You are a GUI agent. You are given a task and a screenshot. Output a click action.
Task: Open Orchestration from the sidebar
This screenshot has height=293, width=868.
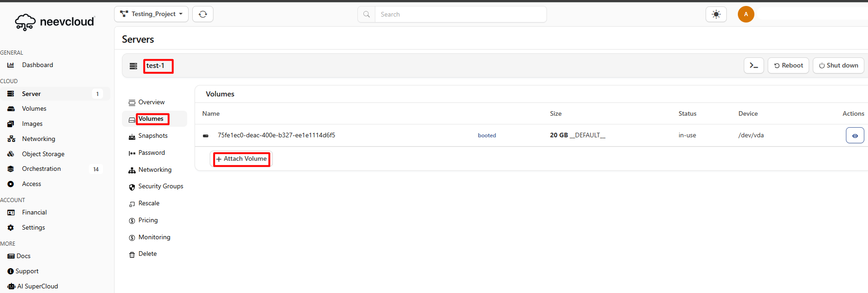pyautogui.click(x=41, y=169)
